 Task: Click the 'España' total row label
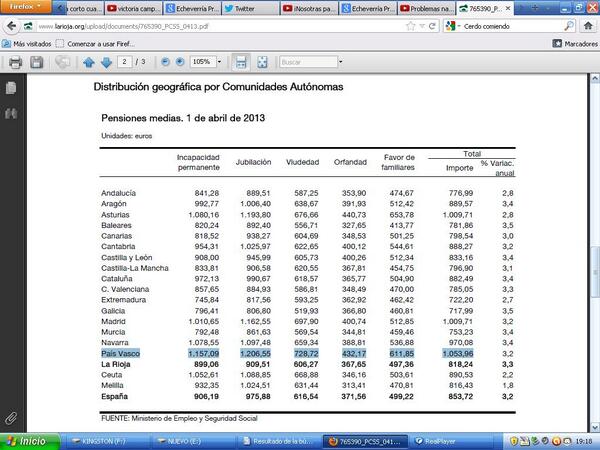(x=114, y=396)
